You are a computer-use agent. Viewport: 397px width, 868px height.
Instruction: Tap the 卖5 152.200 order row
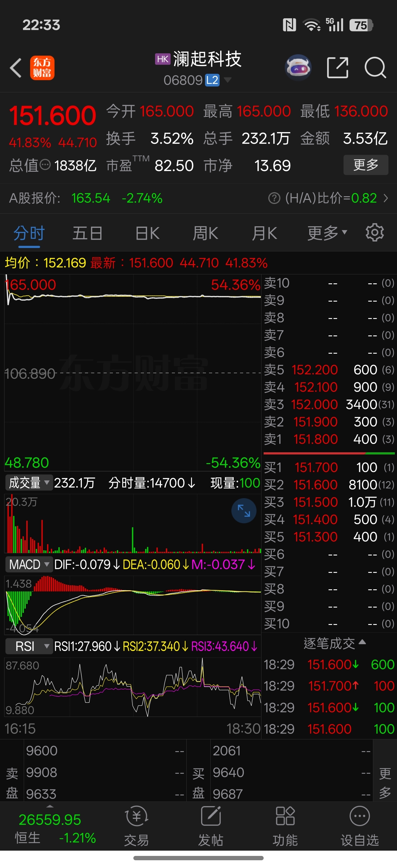point(329,370)
